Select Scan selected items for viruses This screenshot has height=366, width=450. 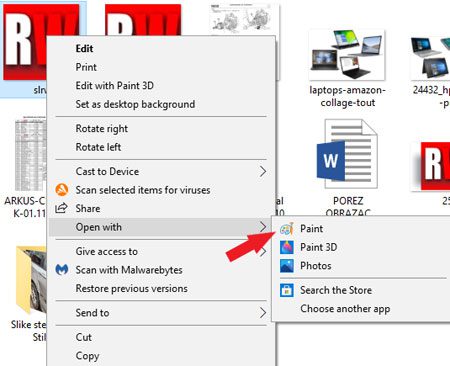[x=162, y=190]
